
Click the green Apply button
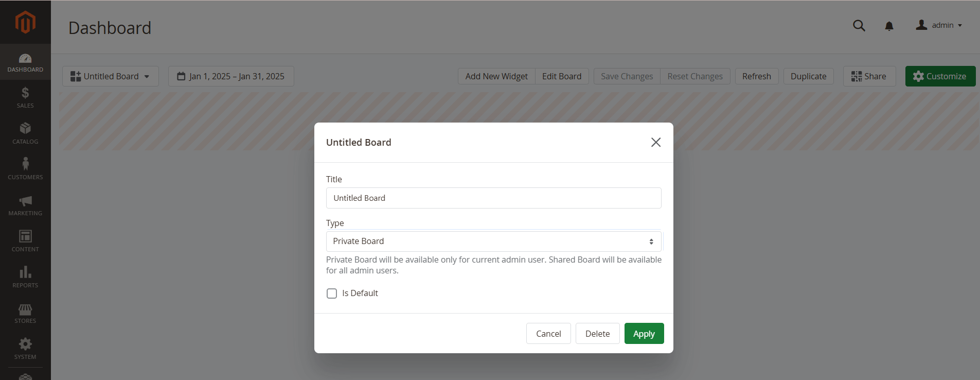[644, 334]
